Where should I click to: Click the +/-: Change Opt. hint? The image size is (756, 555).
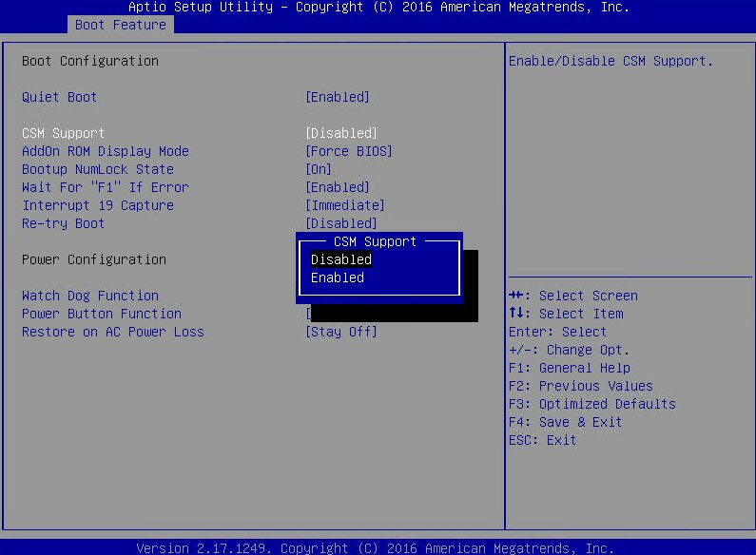[569, 350]
